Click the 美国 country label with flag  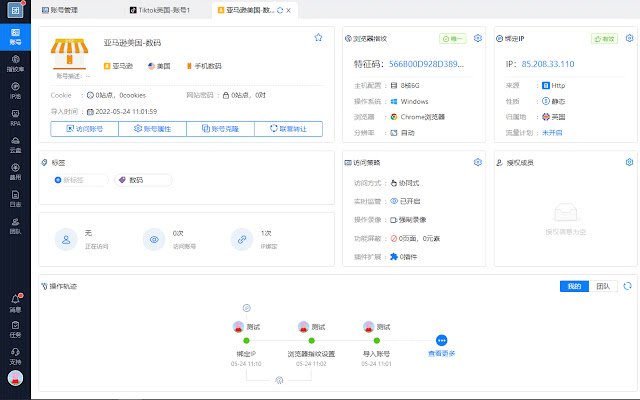(x=159, y=66)
